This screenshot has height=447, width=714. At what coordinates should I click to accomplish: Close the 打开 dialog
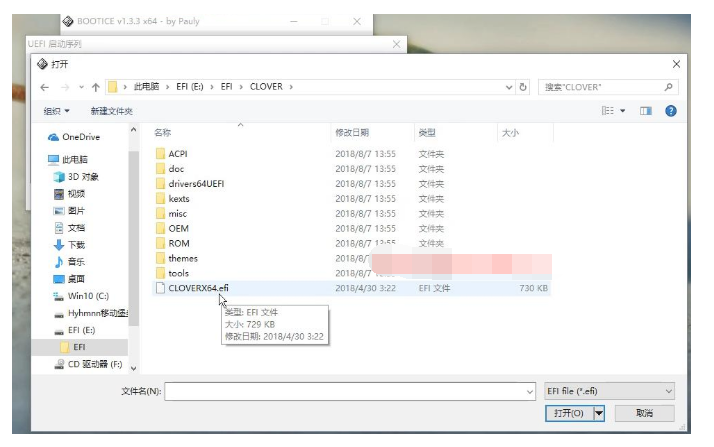(x=676, y=64)
